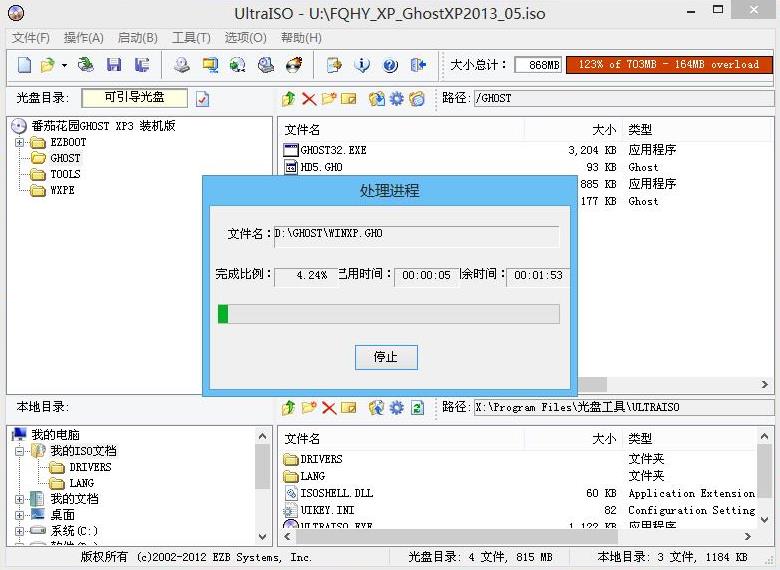Click 大小 column header in image file list
The height and width of the screenshot is (570, 780).
(x=604, y=130)
